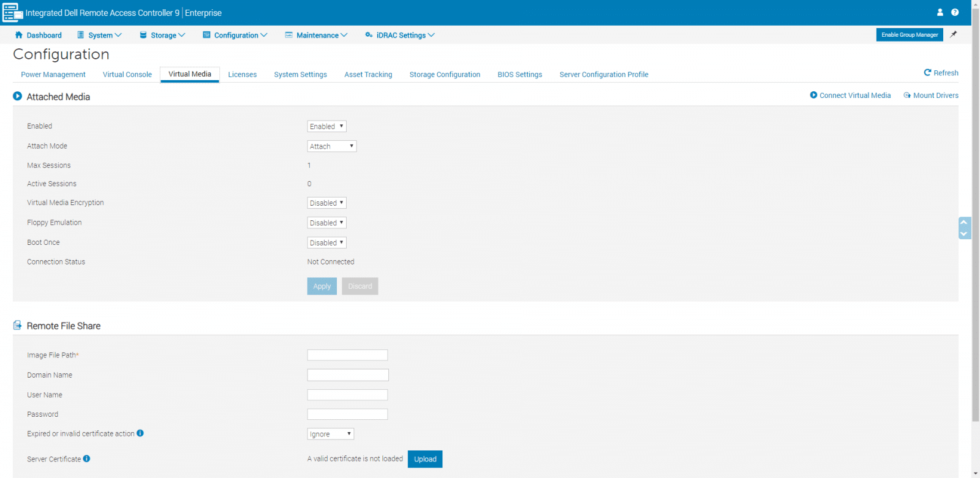980x478 pixels.
Task: Show info for expired certificate action
Action: point(140,433)
